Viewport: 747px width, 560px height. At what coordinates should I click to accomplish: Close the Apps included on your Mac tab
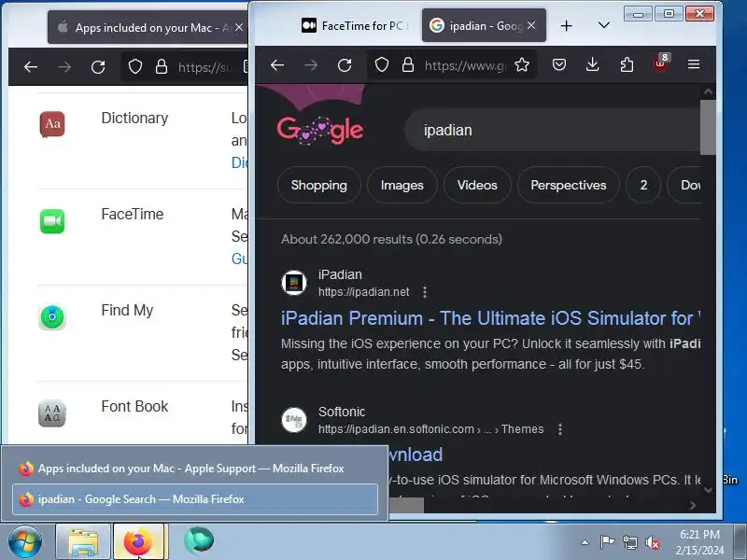coord(239,28)
